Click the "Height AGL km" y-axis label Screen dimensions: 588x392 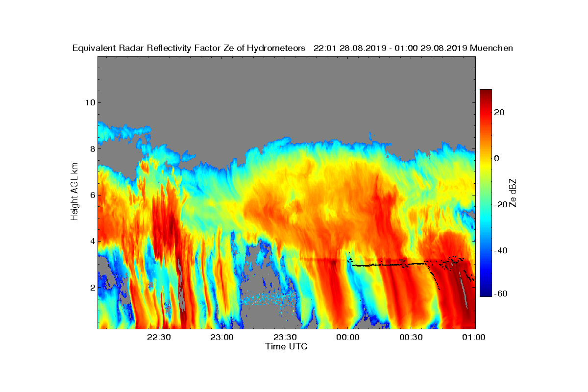[74, 193]
